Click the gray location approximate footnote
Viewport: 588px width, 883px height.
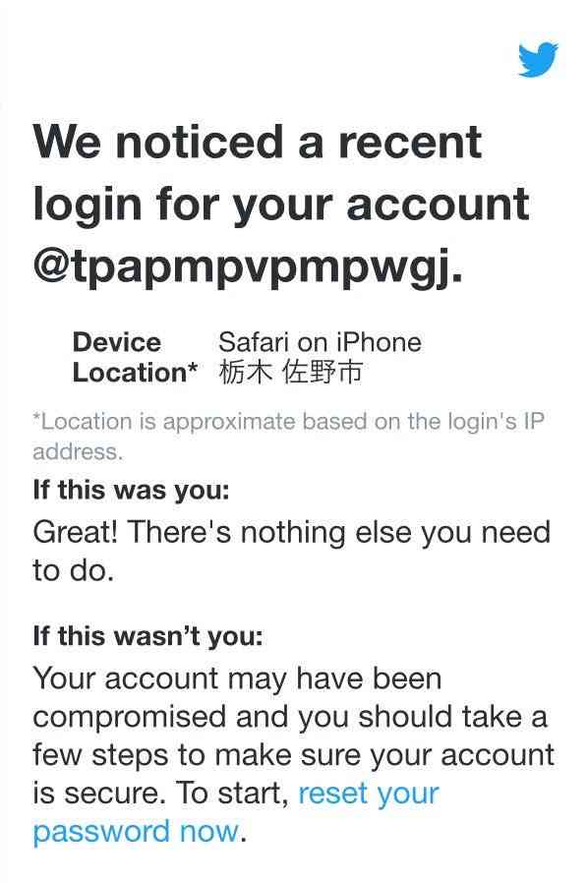click(x=288, y=436)
